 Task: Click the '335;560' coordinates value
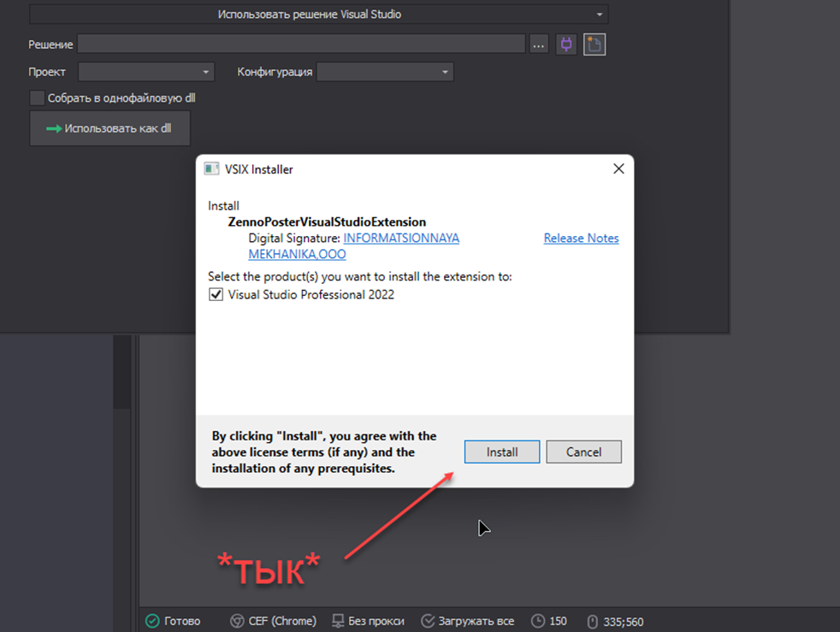point(624,622)
